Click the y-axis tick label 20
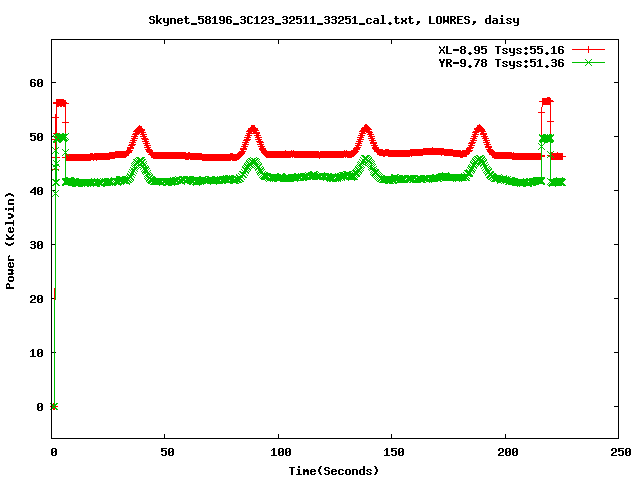This screenshot has width=640, height=480. tap(36, 299)
